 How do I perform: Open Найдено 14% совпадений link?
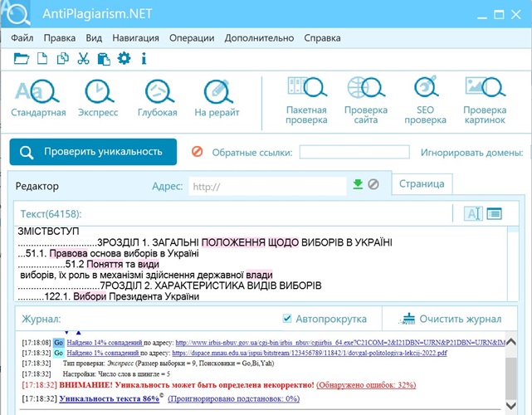click(x=105, y=343)
